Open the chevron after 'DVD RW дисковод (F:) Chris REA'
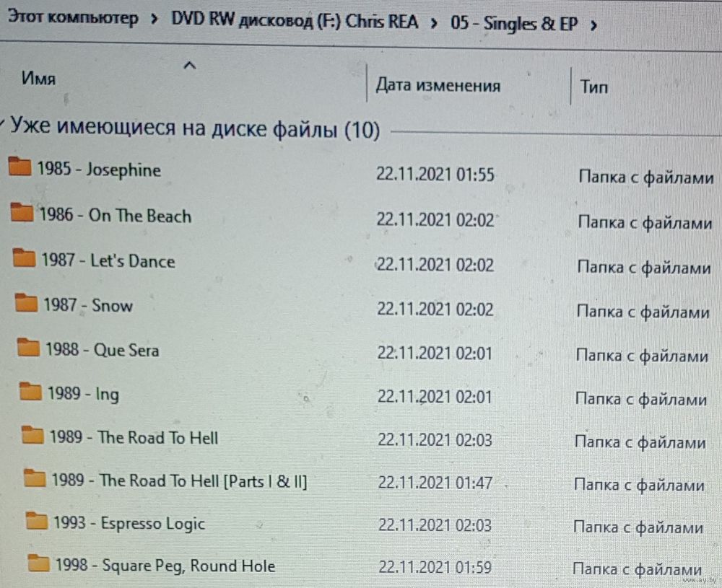The image size is (722, 588). pos(434,23)
